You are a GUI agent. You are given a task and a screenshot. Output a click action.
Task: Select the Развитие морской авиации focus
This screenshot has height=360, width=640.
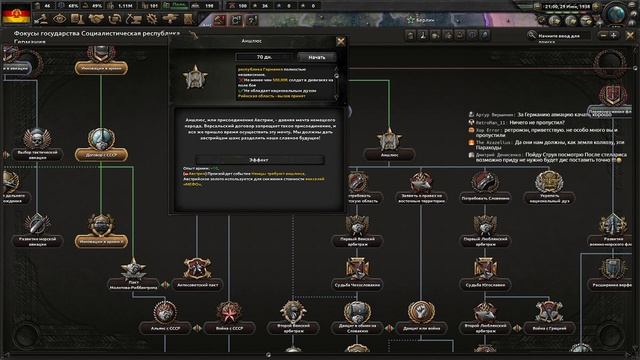(x=37, y=231)
